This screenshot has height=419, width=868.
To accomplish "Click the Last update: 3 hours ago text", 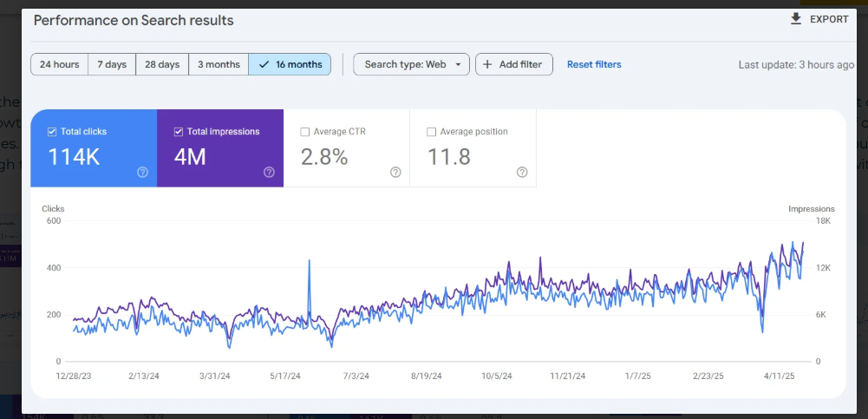I will (x=797, y=65).
